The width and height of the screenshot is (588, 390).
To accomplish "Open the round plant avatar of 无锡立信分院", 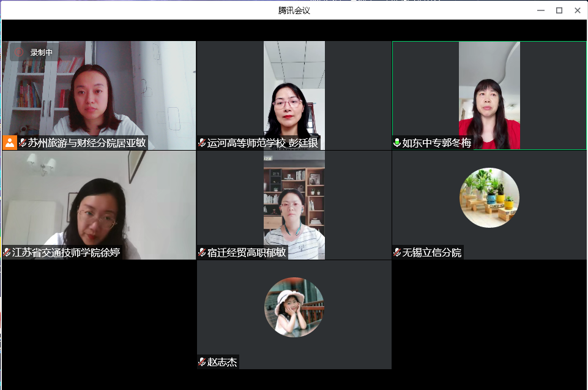I will [489, 198].
